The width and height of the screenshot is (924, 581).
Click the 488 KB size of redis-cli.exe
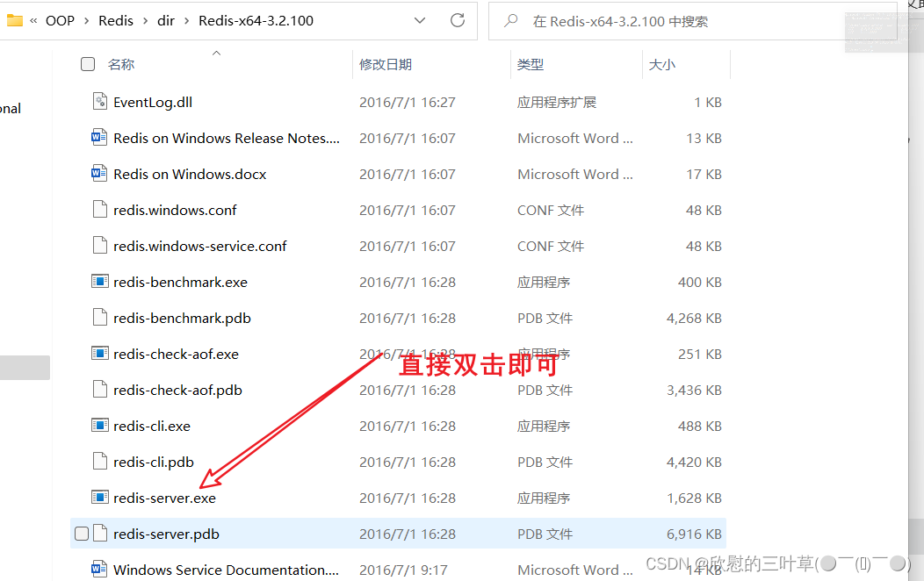pos(699,425)
